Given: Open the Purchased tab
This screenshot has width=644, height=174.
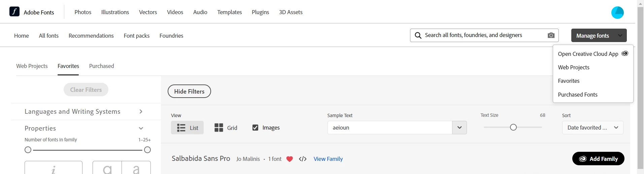Looking at the screenshot, I should pos(101,66).
